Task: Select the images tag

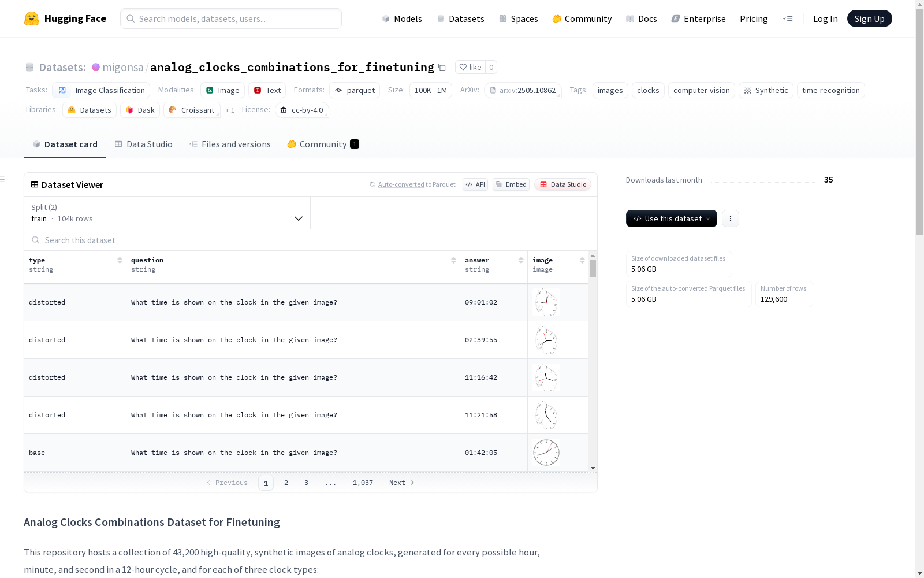Action: [610, 90]
